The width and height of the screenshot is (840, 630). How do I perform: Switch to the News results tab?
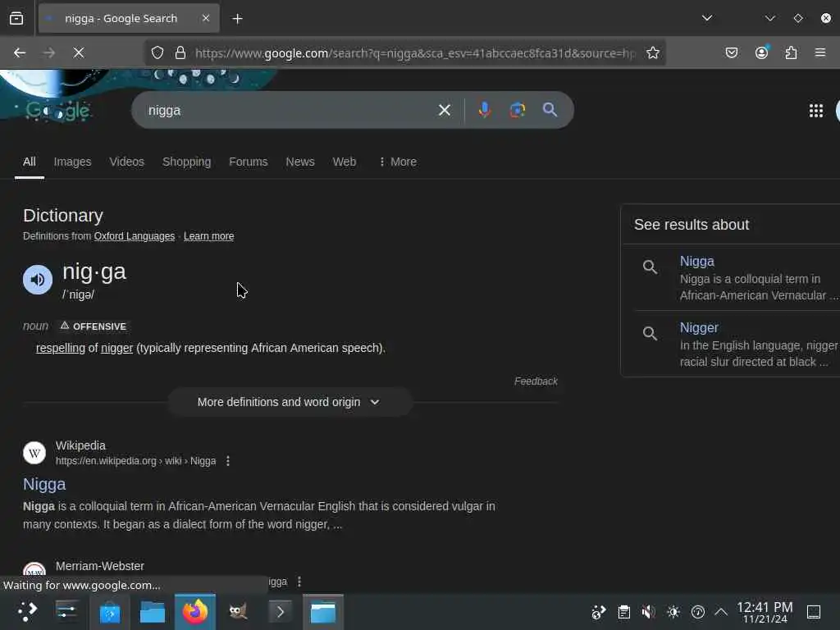pos(300,162)
